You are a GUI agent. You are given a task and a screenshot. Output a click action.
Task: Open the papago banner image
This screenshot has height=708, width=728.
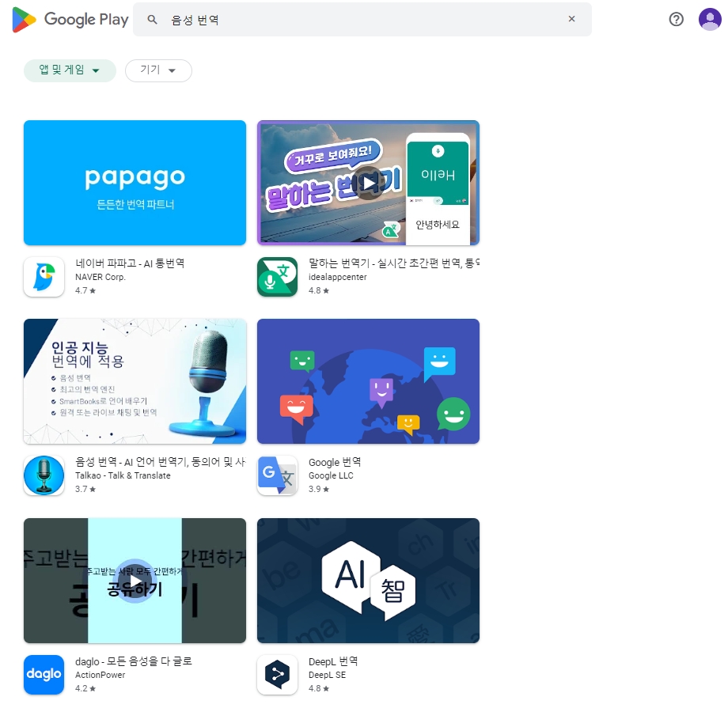pyautogui.click(x=135, y=183)
